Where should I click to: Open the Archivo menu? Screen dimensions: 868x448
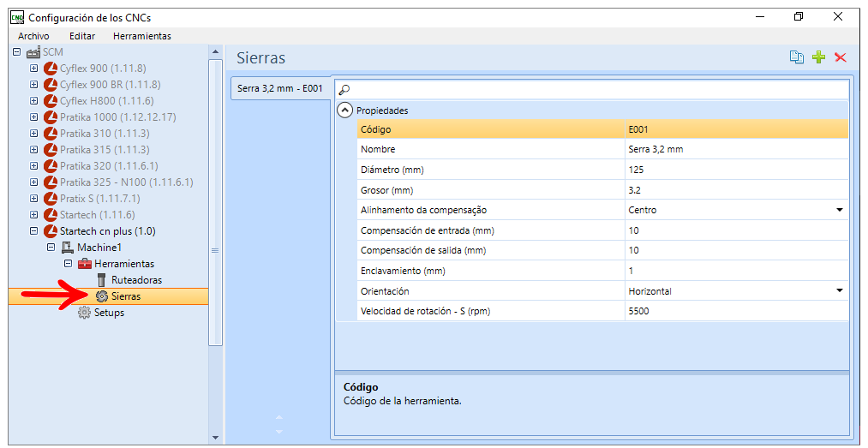(33, 36)
